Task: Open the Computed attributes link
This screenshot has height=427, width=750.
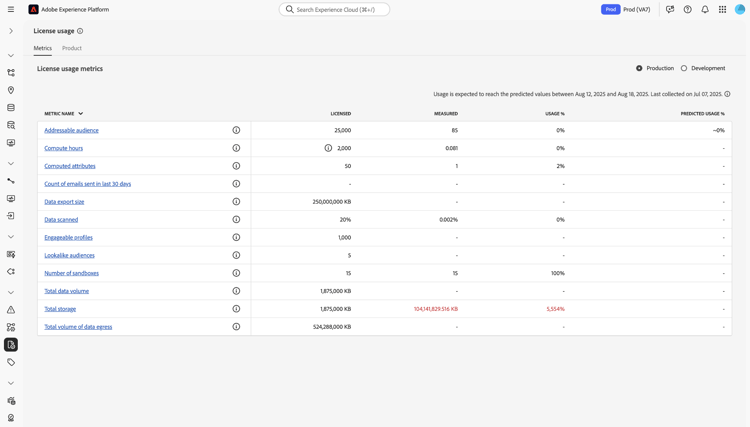Action: click(70, 166)
